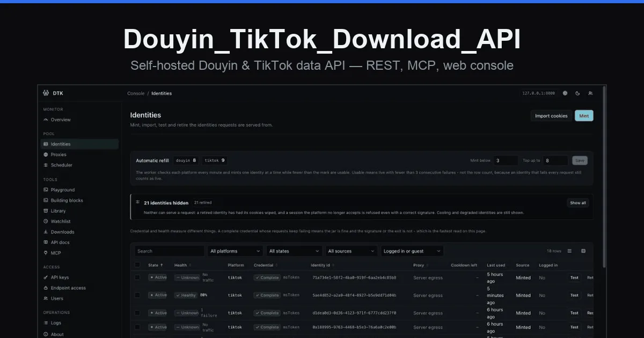Click Test for identity 71a734e1
The height and width of the screenshot is (338, 644).
[x=574, y=277]
